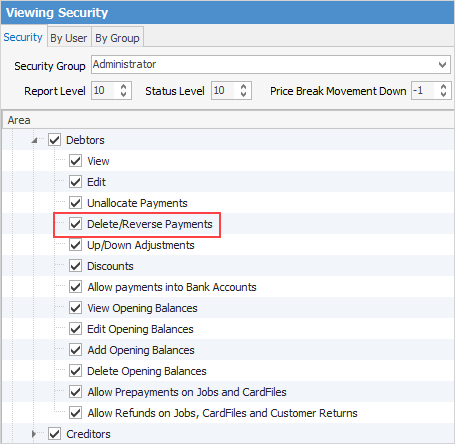Toggle Allow Prepayments on Jobs and CardFiles checkbox
This screenshot has height=444, width=455.
tap(75, 392)
